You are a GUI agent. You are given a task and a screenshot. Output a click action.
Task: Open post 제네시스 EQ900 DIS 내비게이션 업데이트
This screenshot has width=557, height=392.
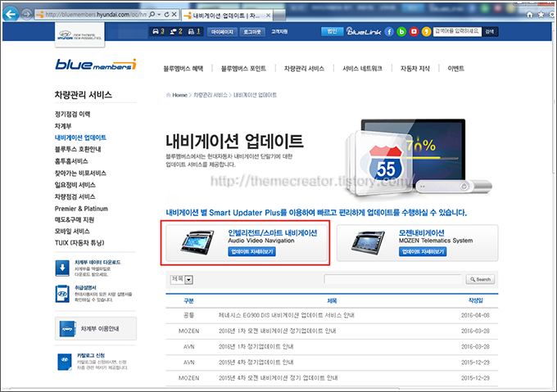286,315
